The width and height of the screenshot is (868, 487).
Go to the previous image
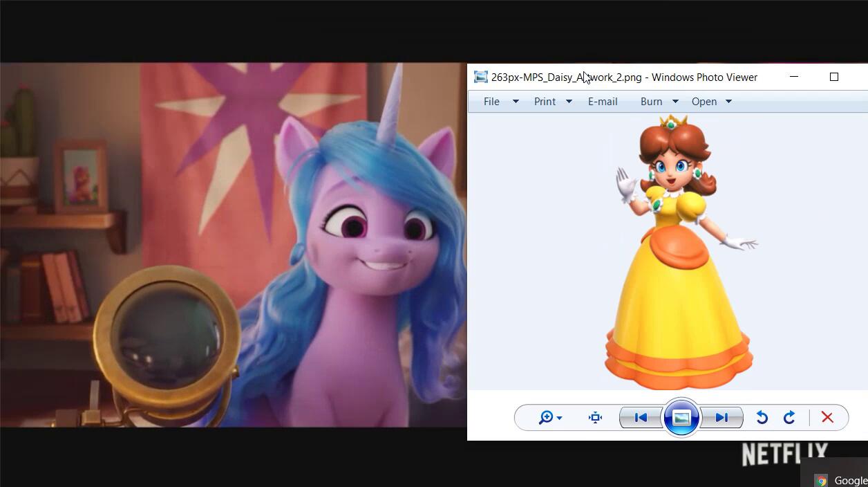pyautogui.click(x=641, y=418)
